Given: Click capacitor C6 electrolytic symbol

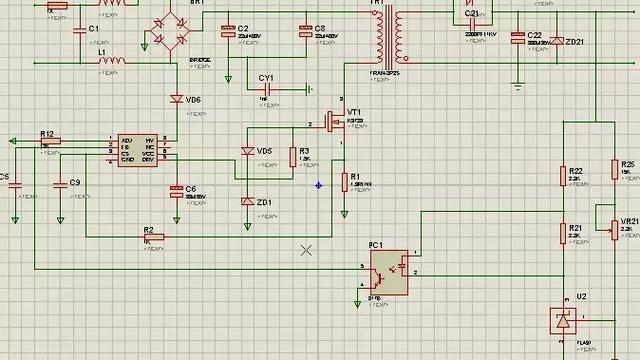Looking at the screenshot, I should 176,191.
